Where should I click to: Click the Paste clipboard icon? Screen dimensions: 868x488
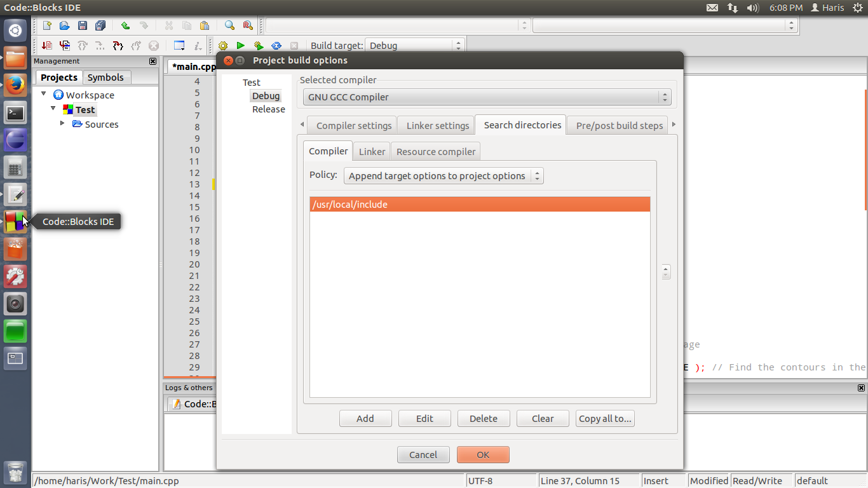pyautogui.click(x=204, y=25)
